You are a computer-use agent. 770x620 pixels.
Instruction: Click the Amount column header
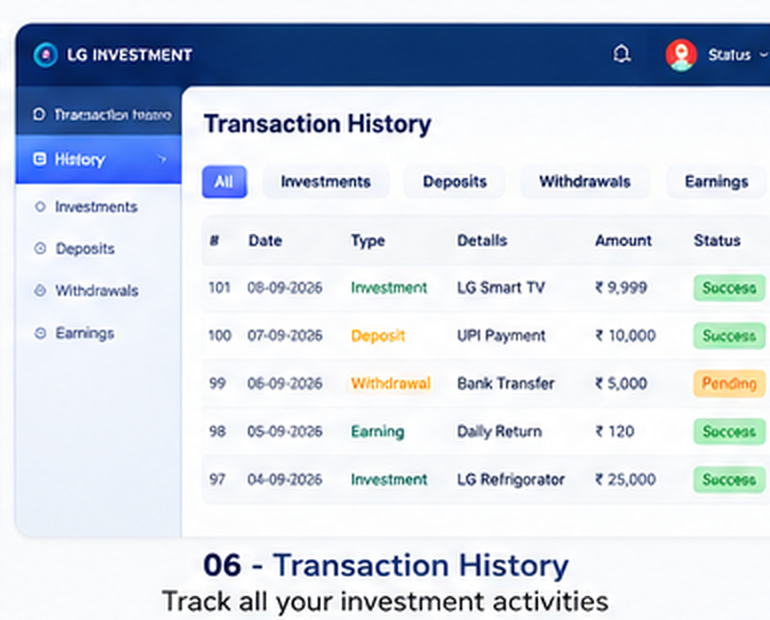[x=624, y=241]
